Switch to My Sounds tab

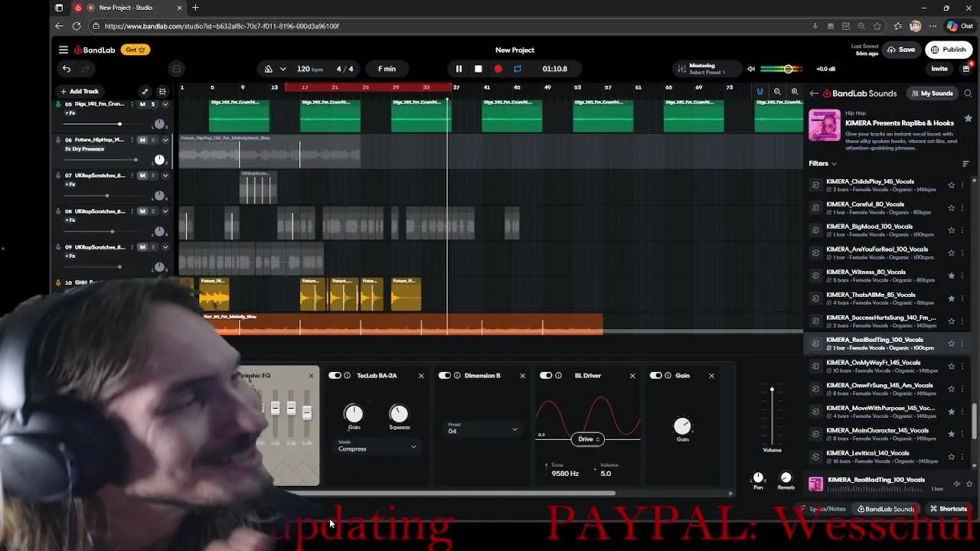(x=933, y=93)
